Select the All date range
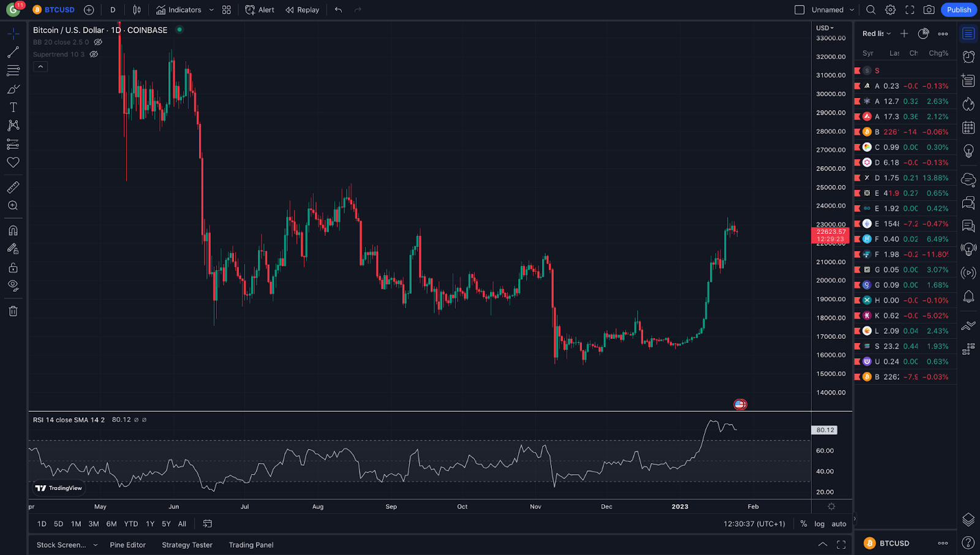Screen dimensions: 980x555 tap(182, 524)
